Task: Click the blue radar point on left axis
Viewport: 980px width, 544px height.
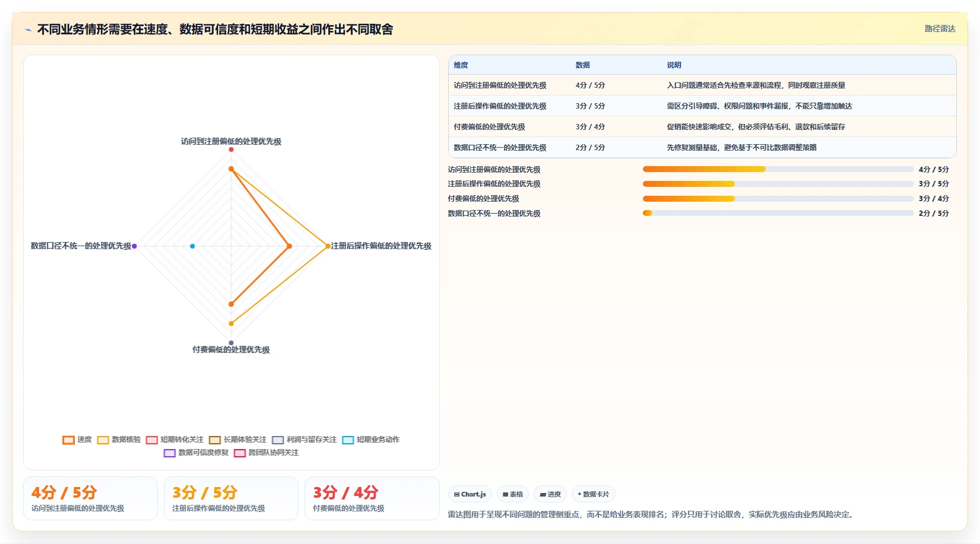Action: [192, 246]
